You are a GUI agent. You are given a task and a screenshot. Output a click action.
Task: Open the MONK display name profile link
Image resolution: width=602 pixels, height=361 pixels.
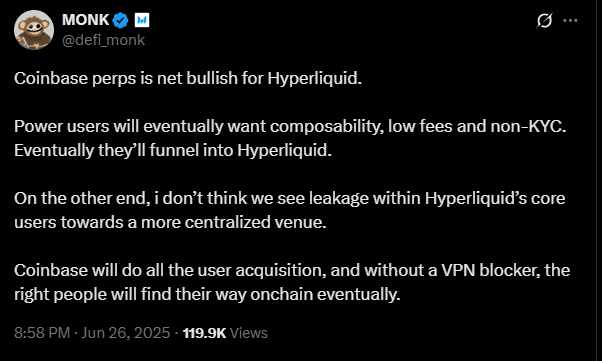86,20
